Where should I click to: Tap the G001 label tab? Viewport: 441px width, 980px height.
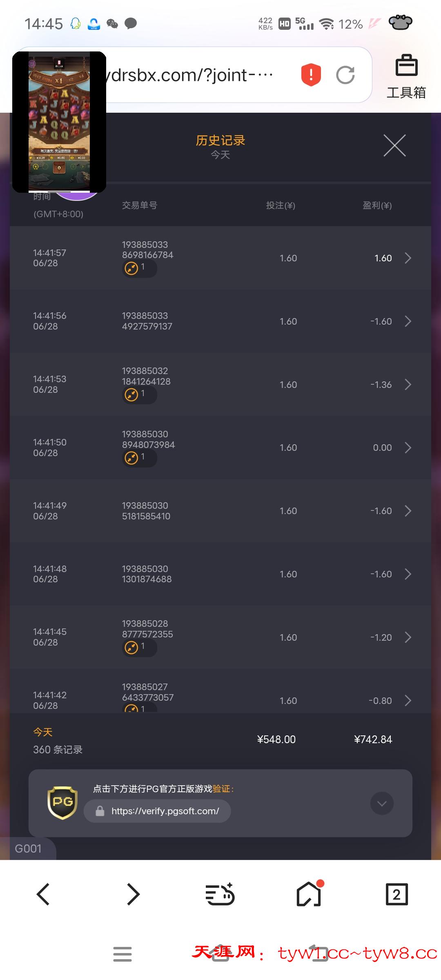pos(28,849)
